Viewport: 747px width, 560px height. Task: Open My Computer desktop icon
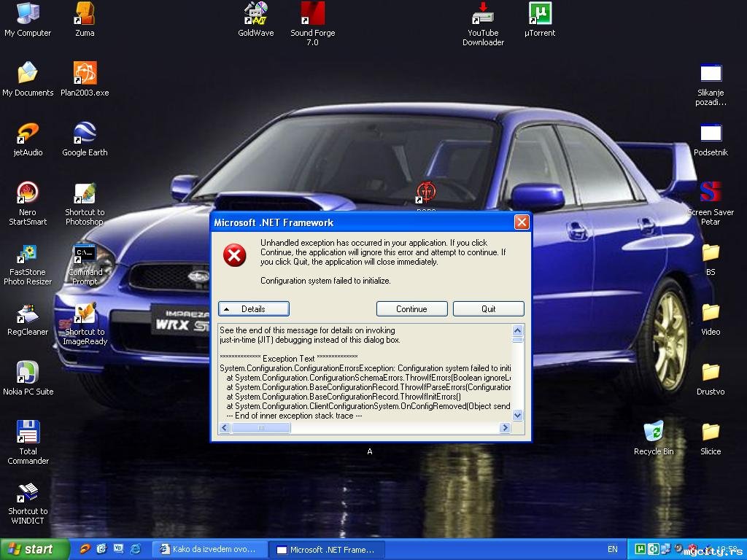click(28, 20)
